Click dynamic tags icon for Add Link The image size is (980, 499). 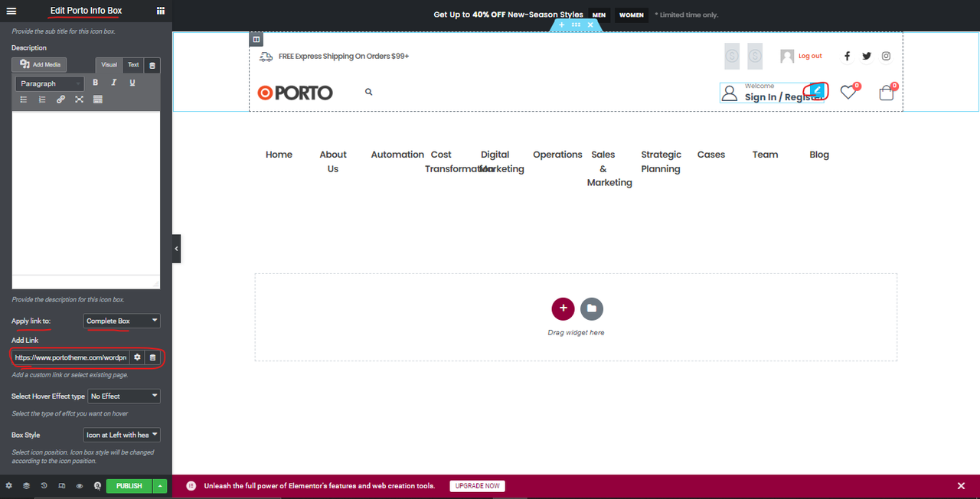click(x=152, y=357)
